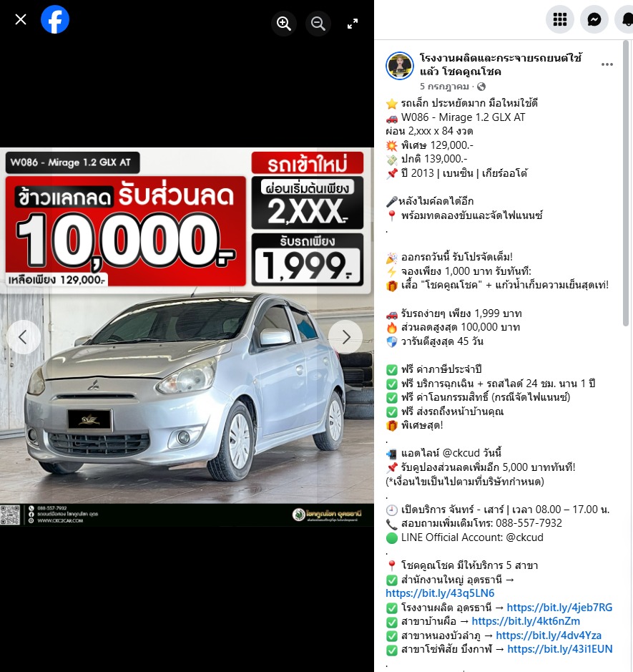Open the Facebook menu grid
The height and width of the screenshot is (672, 633).
[560, 19]
